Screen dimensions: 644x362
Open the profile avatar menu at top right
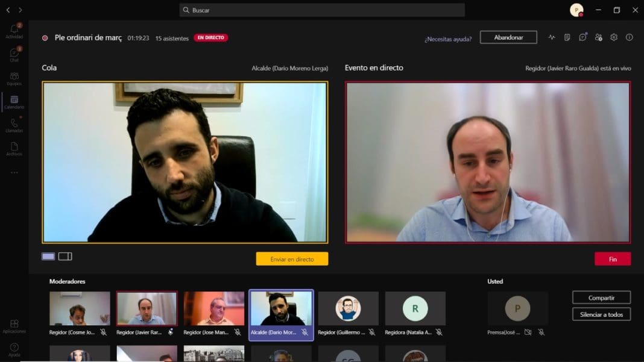pos(576,10)
